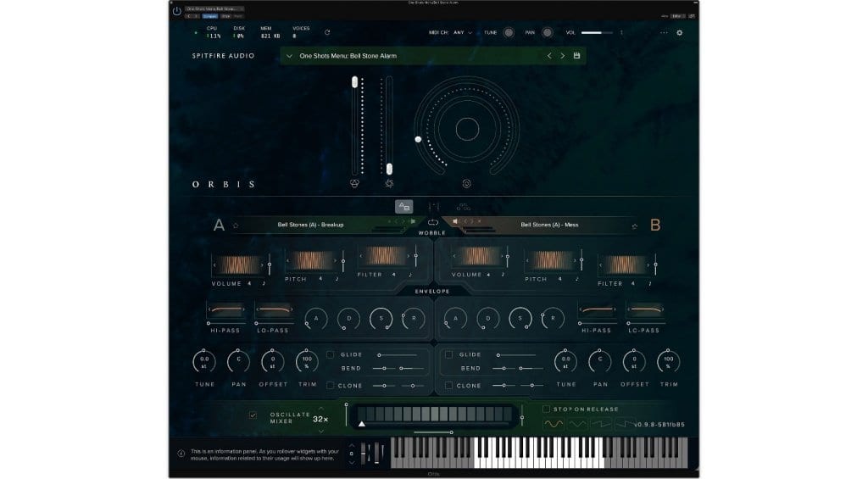This screenshot has width=868, height=479.
Task: Favorite layer A with the star icon
Action: click(x=236, y=226)
